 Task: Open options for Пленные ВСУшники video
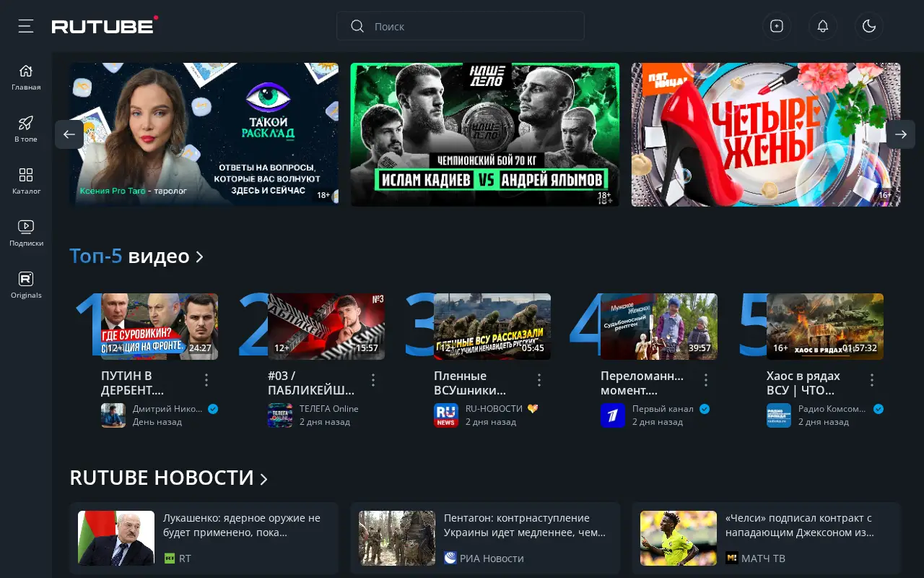539,380
